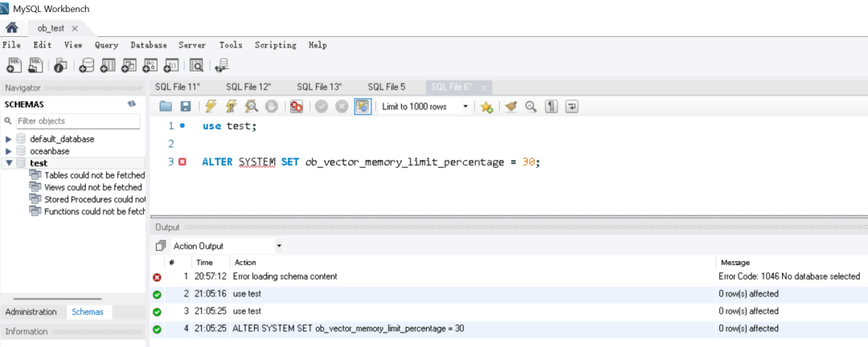Create a new schema in the server
Screen dimensions: 868x347
click(x=86, y=65)
